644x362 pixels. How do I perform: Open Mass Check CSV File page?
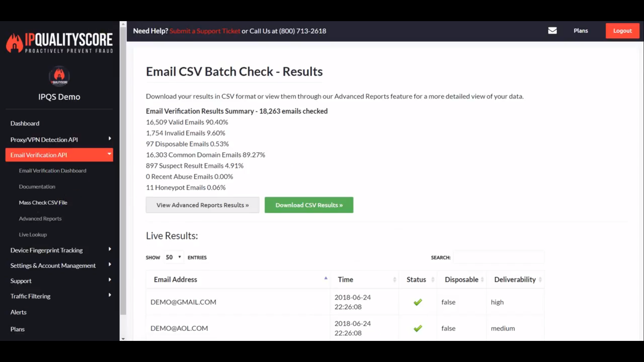(43, 202)
